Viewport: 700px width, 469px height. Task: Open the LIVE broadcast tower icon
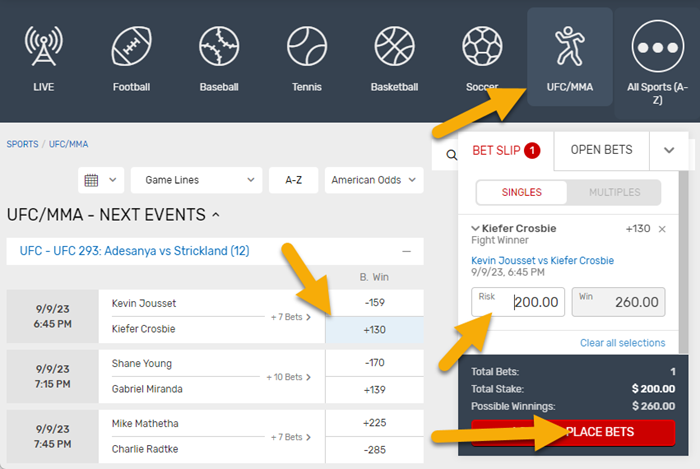(x=44, y=46)
